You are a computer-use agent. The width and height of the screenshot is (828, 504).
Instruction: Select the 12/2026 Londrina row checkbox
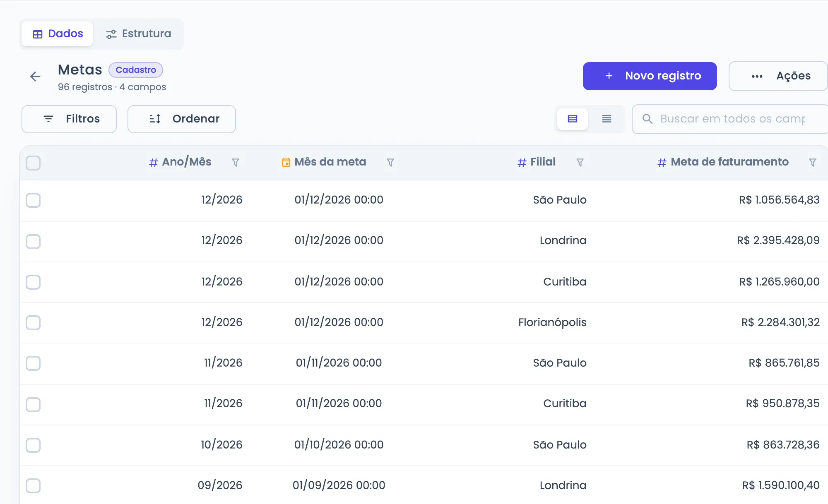pyautogui.click(x=33, y=242)
